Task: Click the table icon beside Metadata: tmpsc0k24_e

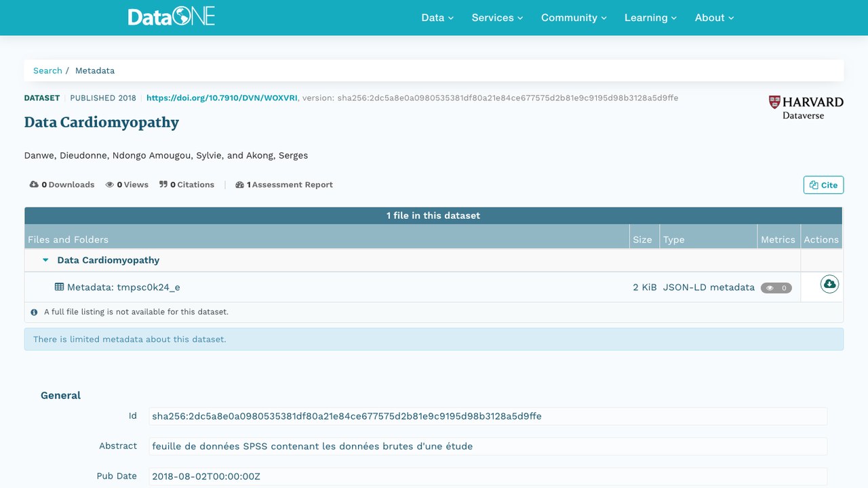Action: [x=60, y=287]
